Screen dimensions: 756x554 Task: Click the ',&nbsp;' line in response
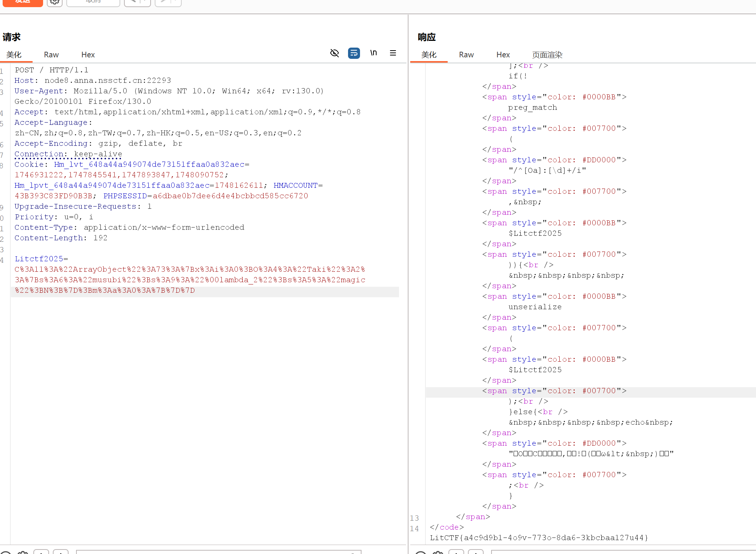click(x=525, y=202)
